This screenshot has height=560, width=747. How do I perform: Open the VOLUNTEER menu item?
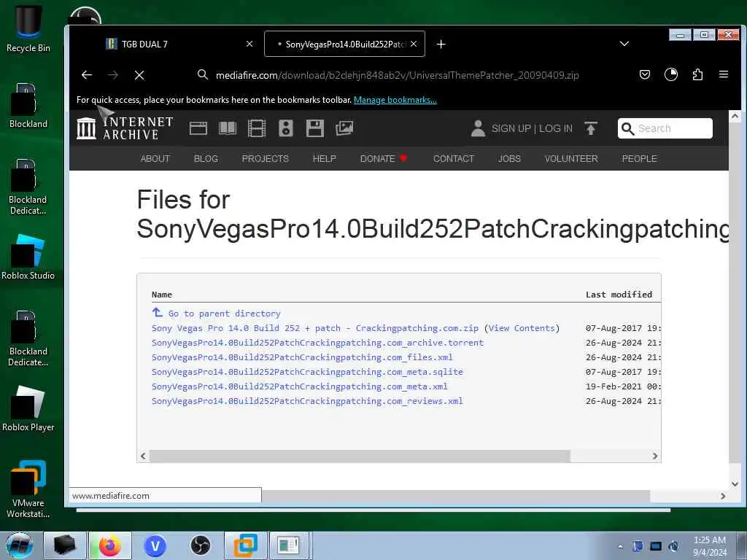(x=571, y=158)
